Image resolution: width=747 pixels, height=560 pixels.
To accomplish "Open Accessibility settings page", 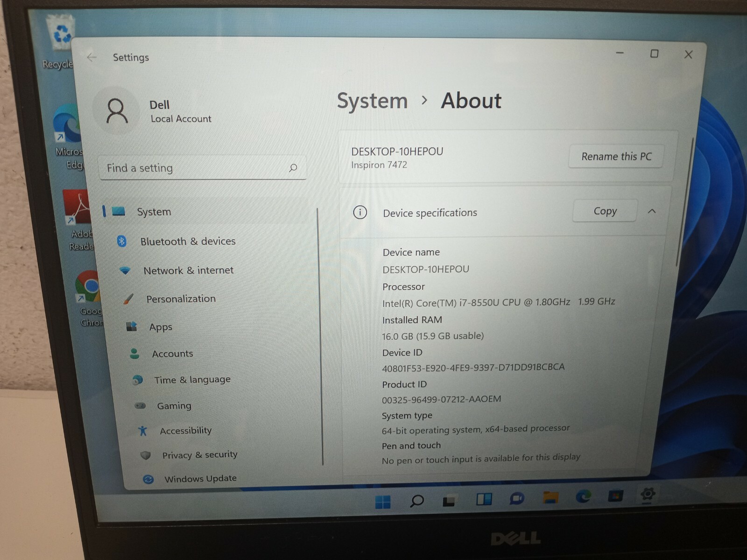I will 185,430.
